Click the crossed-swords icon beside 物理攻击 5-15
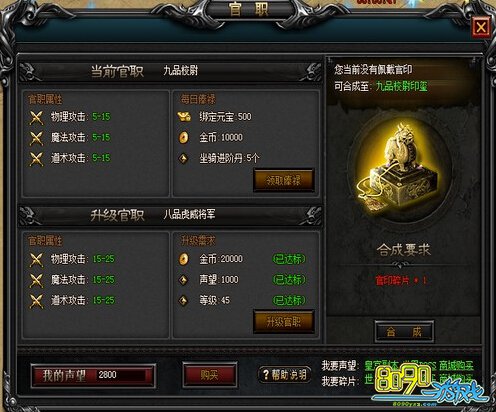Viewport: 496px width, 412px height. (36, 117)
